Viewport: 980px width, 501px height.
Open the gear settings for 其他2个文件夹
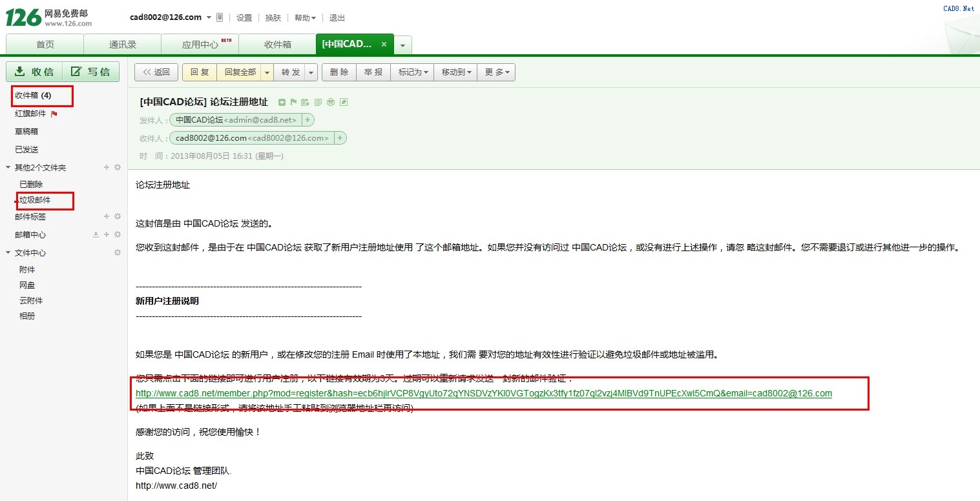pyautogui.click(x=118, y=167)
